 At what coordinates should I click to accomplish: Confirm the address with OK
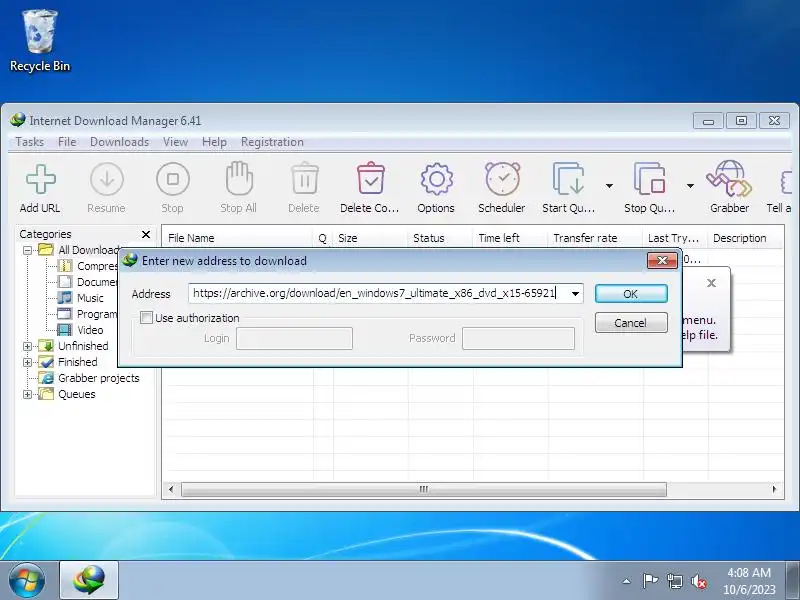coord(631,293)
